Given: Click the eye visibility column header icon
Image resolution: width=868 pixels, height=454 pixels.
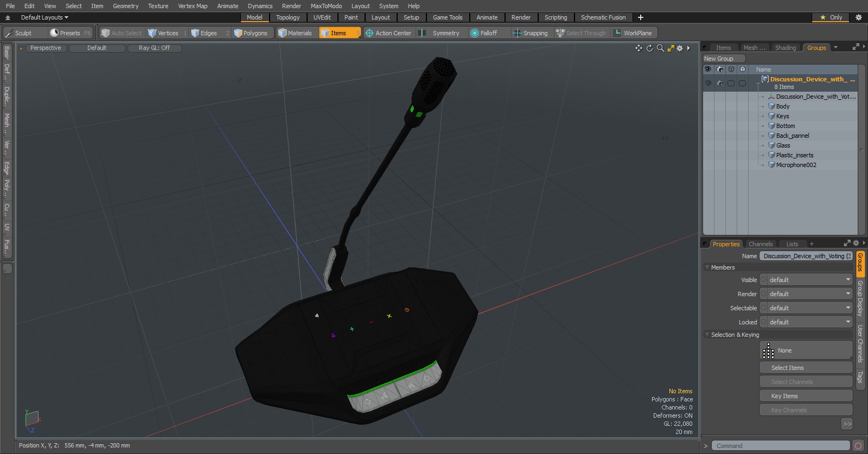Looking at the screenshot, I should pyautogui.click(x=707, y=69).
